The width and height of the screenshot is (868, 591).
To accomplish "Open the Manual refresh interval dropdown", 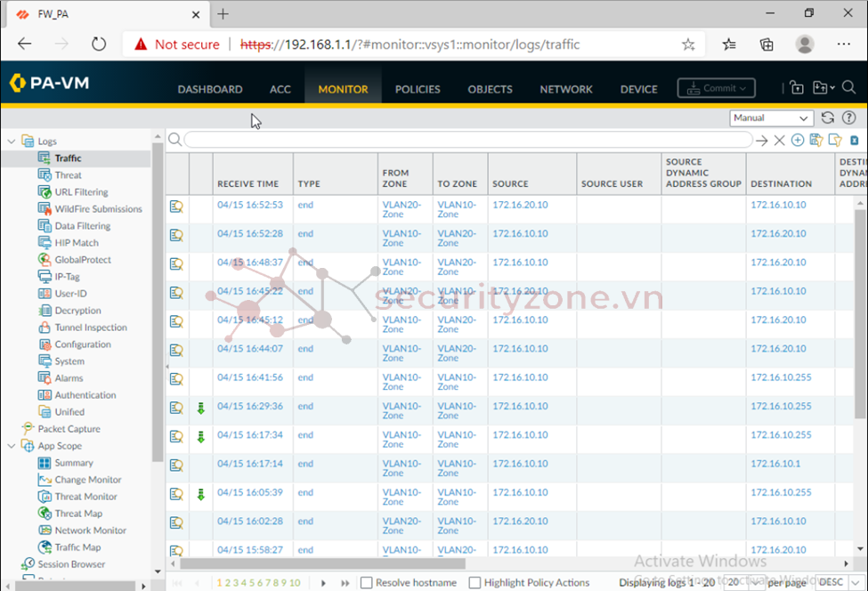I will click(x=772, y=117).
